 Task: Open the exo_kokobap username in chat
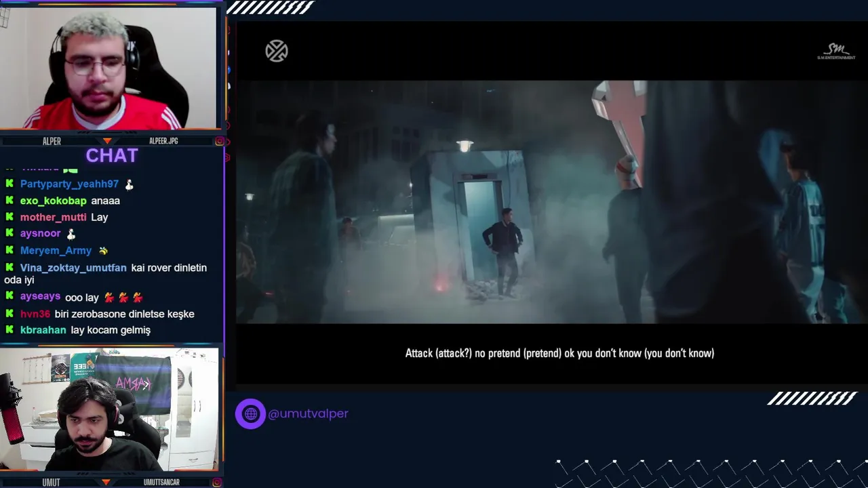click(x=54, y=201)
